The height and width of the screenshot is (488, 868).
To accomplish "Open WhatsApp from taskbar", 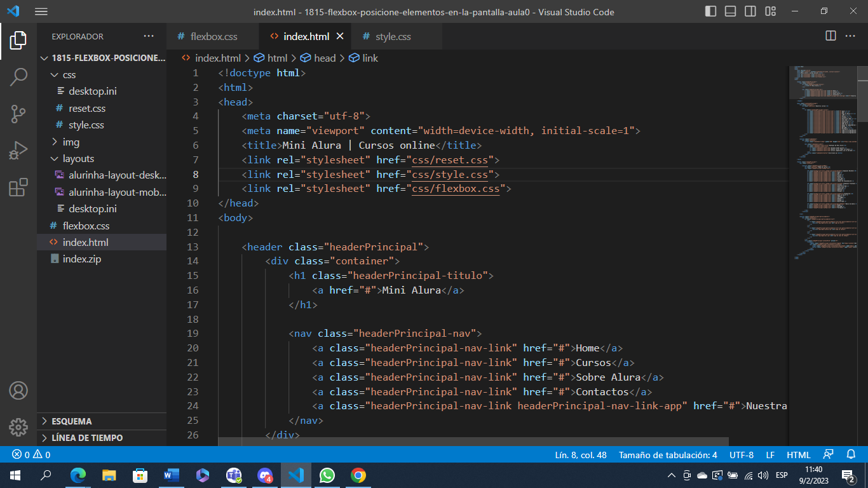I will 327,475.
